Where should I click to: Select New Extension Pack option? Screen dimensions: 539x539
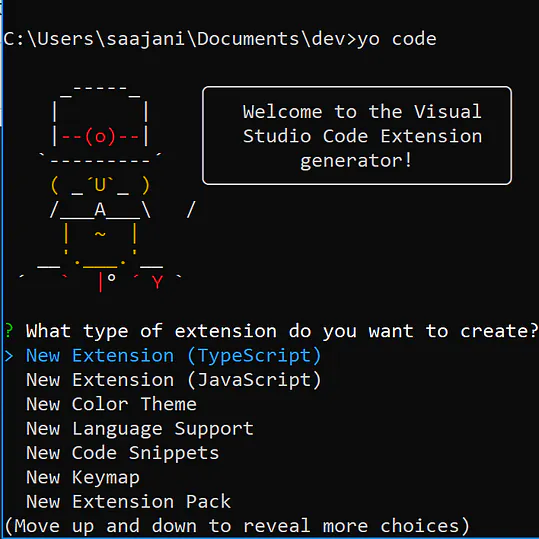tap(129, 502)
